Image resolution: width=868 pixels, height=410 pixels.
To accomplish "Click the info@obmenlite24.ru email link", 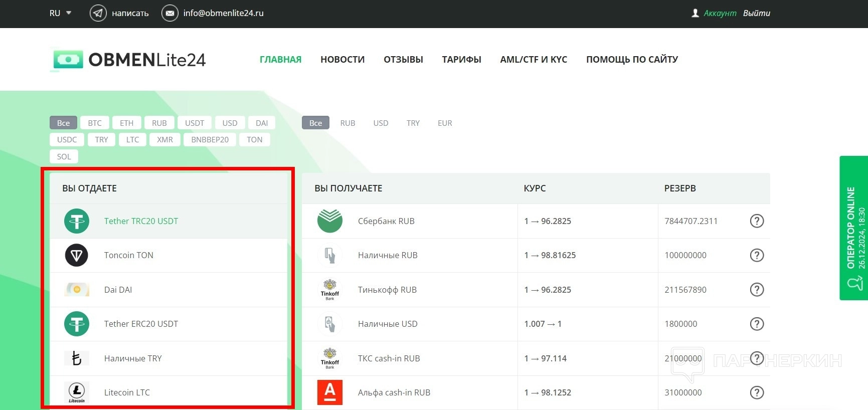I will (x=223, y=13).
